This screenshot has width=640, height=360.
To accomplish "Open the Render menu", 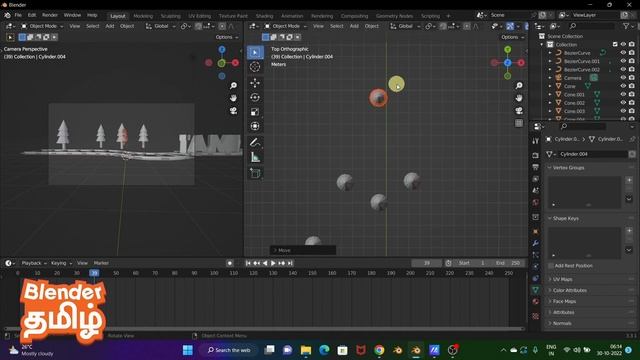I will click(50, 15).
